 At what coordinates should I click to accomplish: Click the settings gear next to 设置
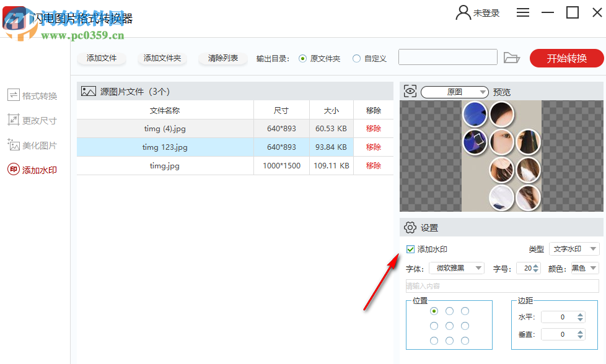tap(410, 227)
